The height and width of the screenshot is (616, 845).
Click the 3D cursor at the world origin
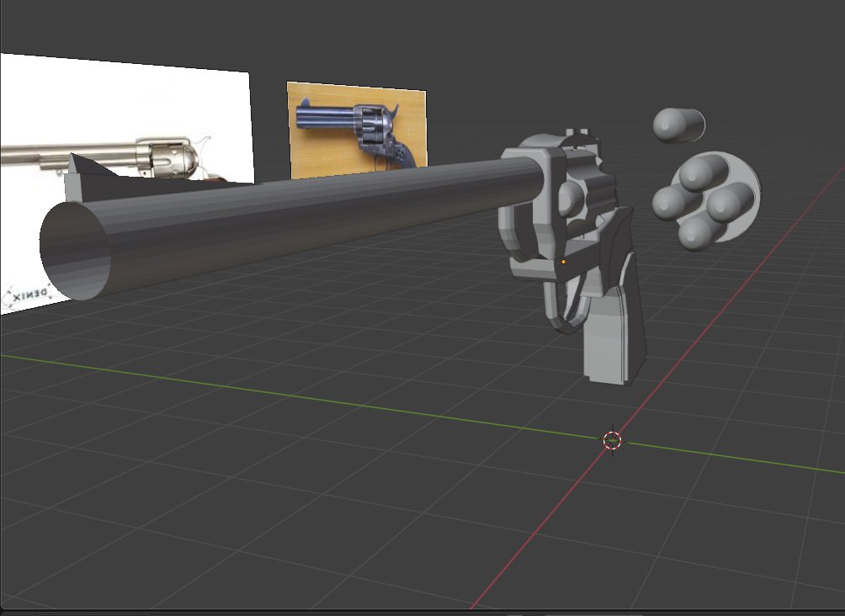[612, 440]
